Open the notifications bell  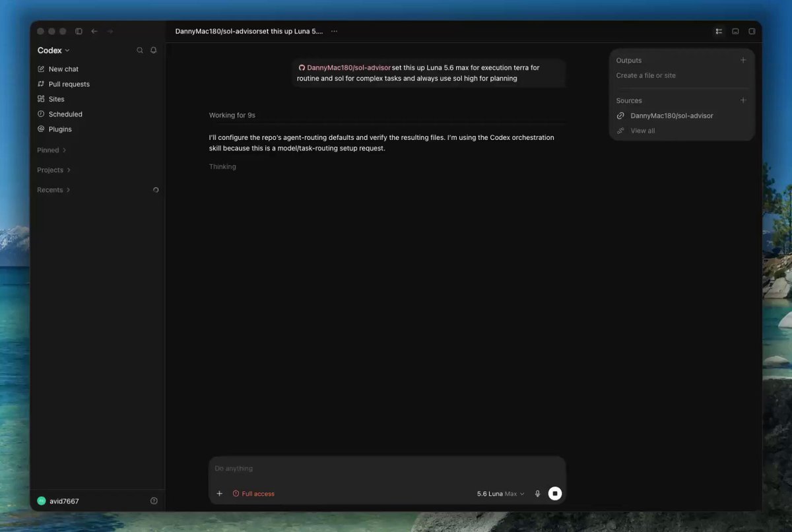[x=154, y=50]
